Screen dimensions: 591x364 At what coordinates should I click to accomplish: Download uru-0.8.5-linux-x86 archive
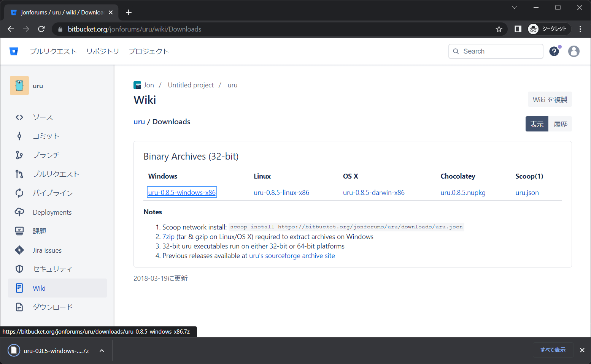(x=281, y=192)
